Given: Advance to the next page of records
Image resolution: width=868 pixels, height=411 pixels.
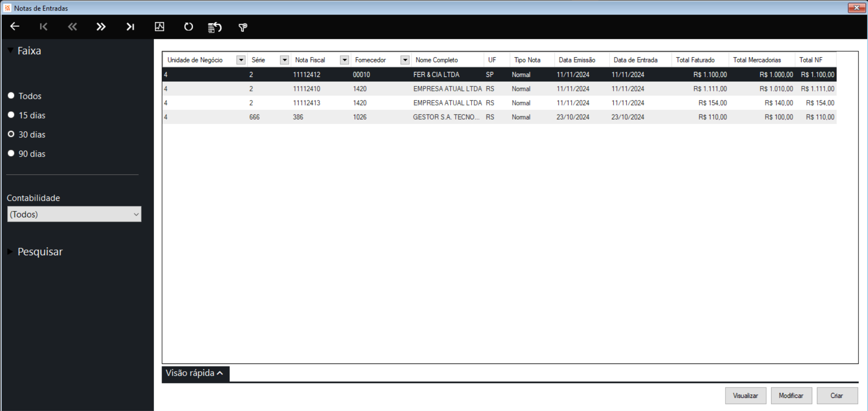Looking at the screenshot, I should [101, 27].
